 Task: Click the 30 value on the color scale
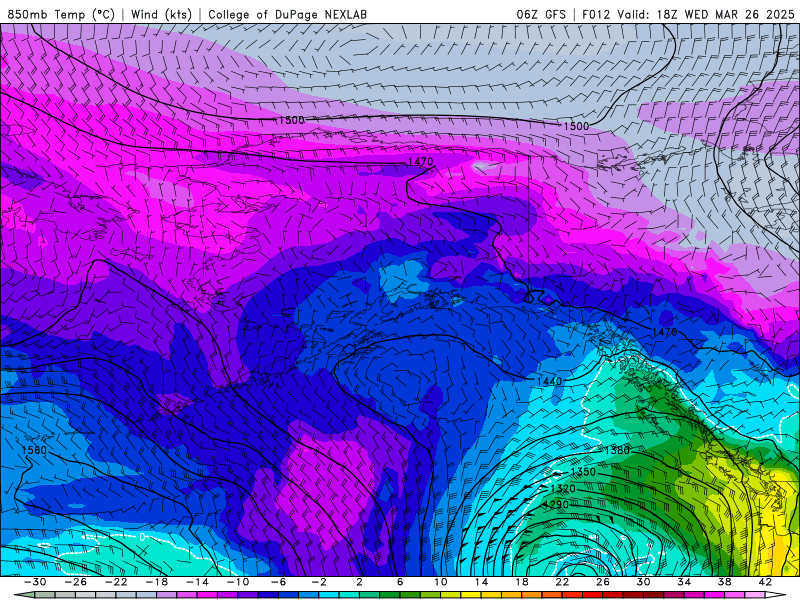pos(643,582)
